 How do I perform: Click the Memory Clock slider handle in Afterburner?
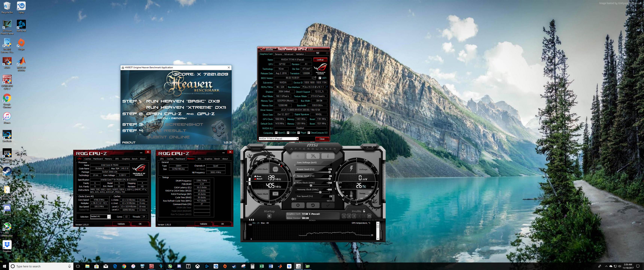[x=321, y=192]
